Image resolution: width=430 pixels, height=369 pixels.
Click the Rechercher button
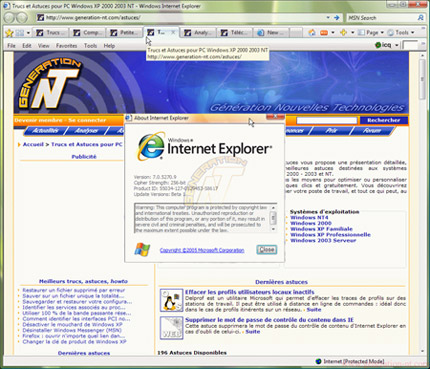click(384, 120)
